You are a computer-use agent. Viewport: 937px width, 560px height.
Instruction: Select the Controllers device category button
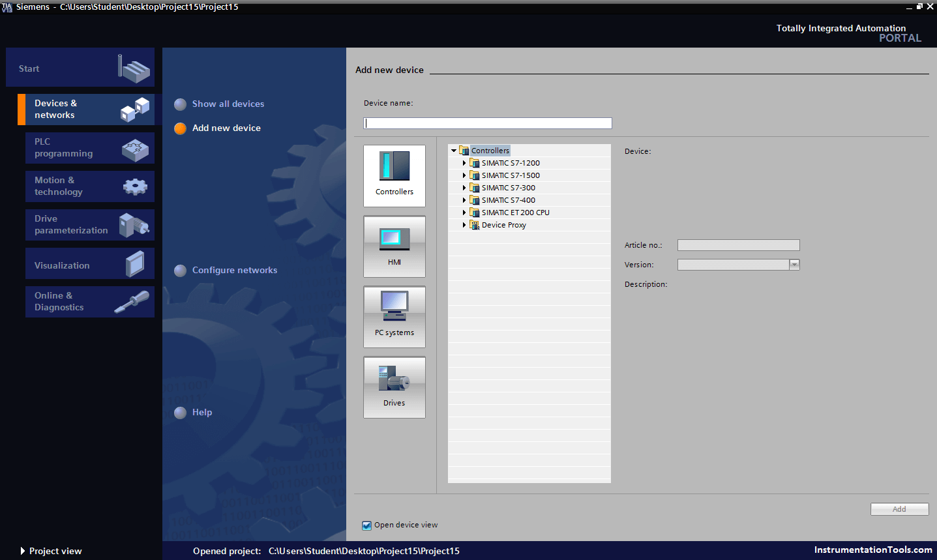tap(394, 176)
